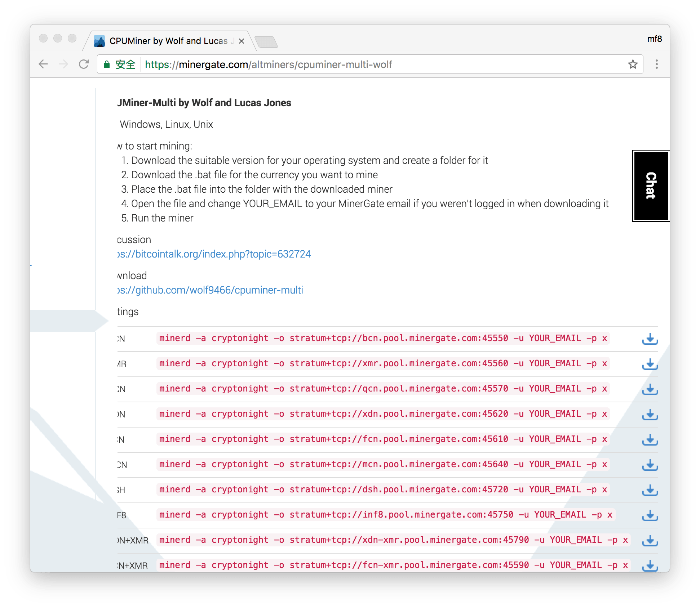Open the github.com cpuminer-multi link
Viewport: 700px width, 608px height.
[210, 290]
